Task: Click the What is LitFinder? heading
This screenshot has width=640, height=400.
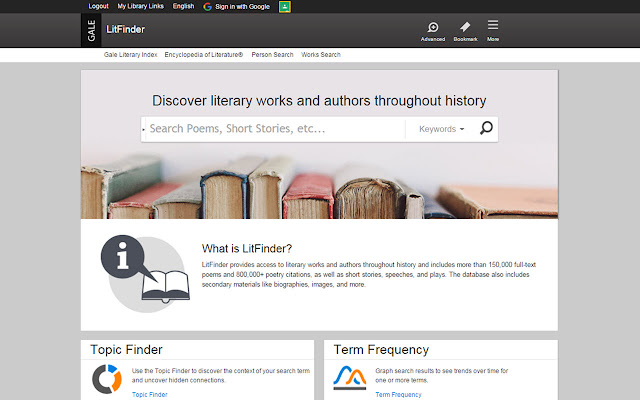Action: (x=247, y=249)
